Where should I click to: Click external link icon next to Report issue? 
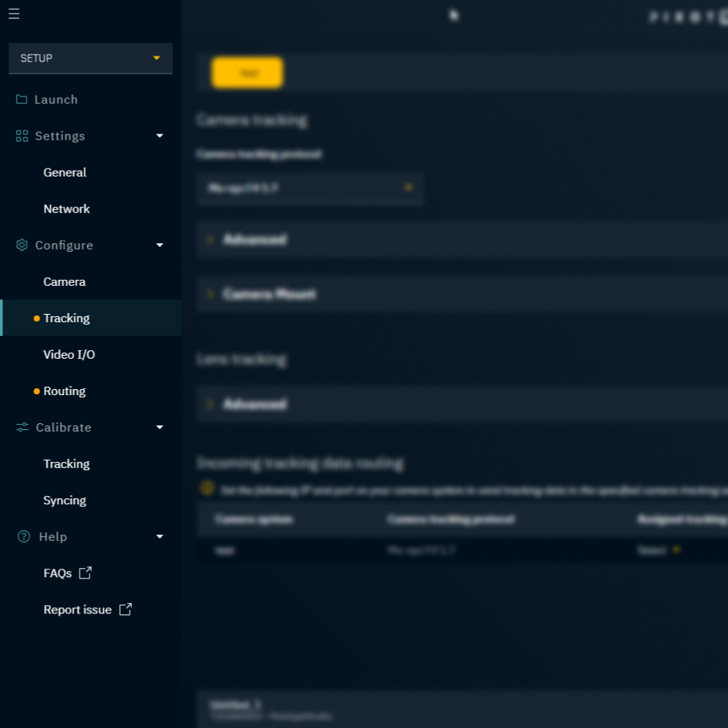point(125,609)
